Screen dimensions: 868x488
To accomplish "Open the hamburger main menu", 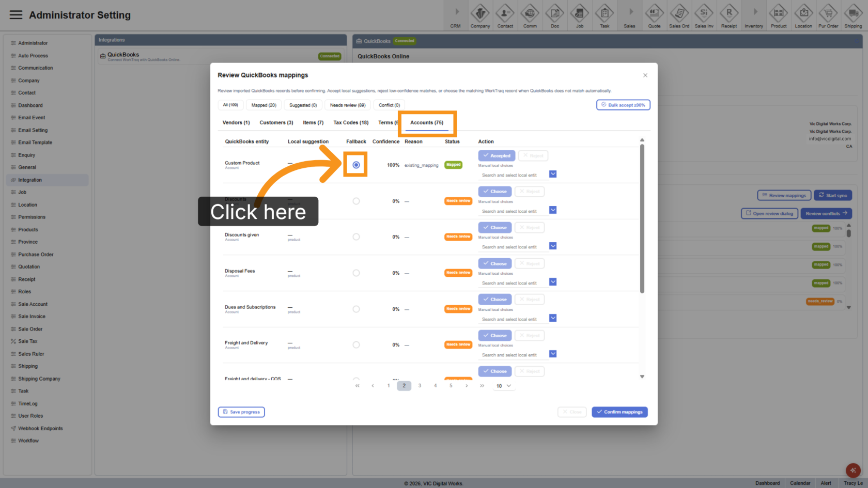I will (16, 15).
